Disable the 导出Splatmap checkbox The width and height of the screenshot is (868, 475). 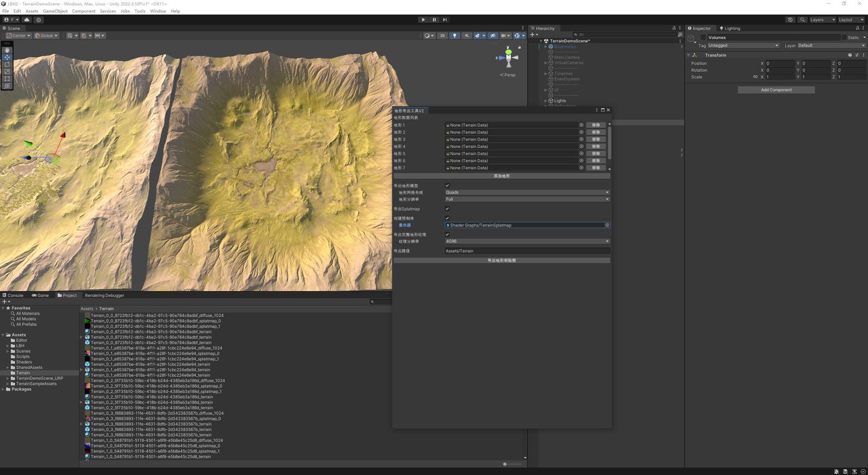[x=447, y=209]
